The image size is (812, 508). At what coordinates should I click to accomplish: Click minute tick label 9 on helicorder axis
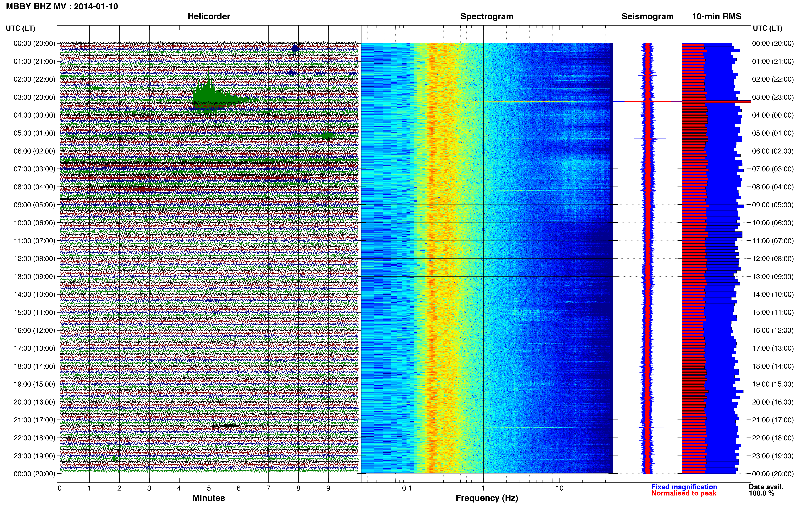[x=328, y=488]
